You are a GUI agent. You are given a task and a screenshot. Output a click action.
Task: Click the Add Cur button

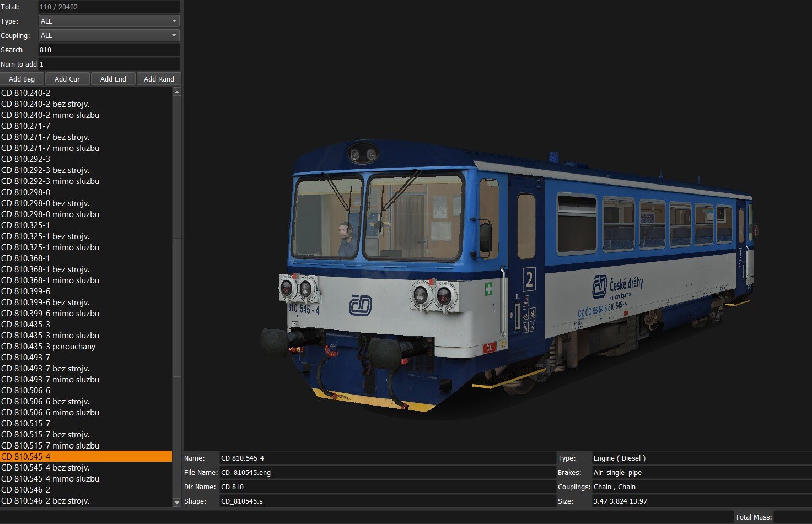pyautogui.click(x=67, y=79)
